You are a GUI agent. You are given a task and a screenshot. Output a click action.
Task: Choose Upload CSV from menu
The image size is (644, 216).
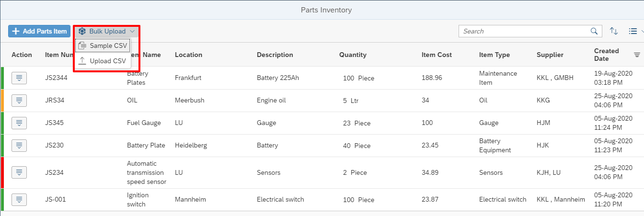click(x=103, y=61)
